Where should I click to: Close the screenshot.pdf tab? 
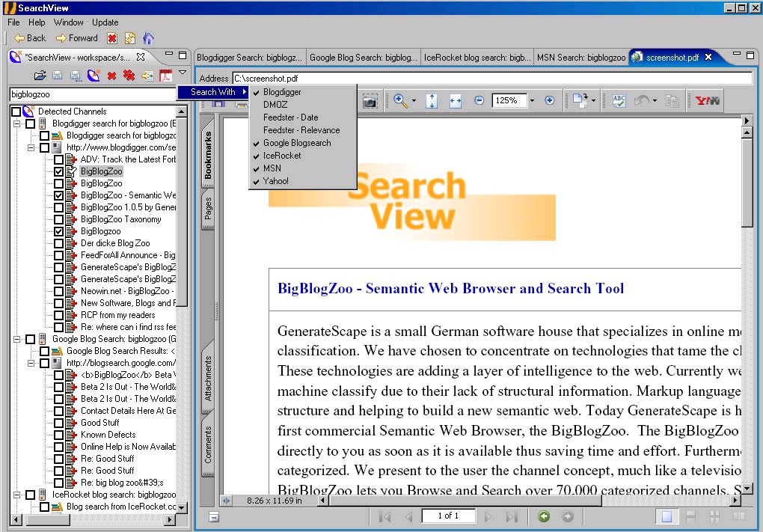(x=708, y=57)
